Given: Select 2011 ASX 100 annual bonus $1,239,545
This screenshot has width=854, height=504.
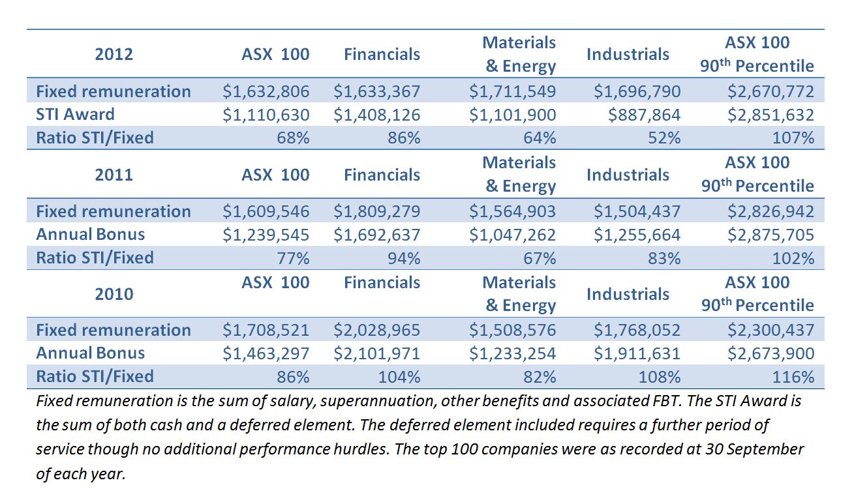Looking at the screenshot, I should pos(266,235).
